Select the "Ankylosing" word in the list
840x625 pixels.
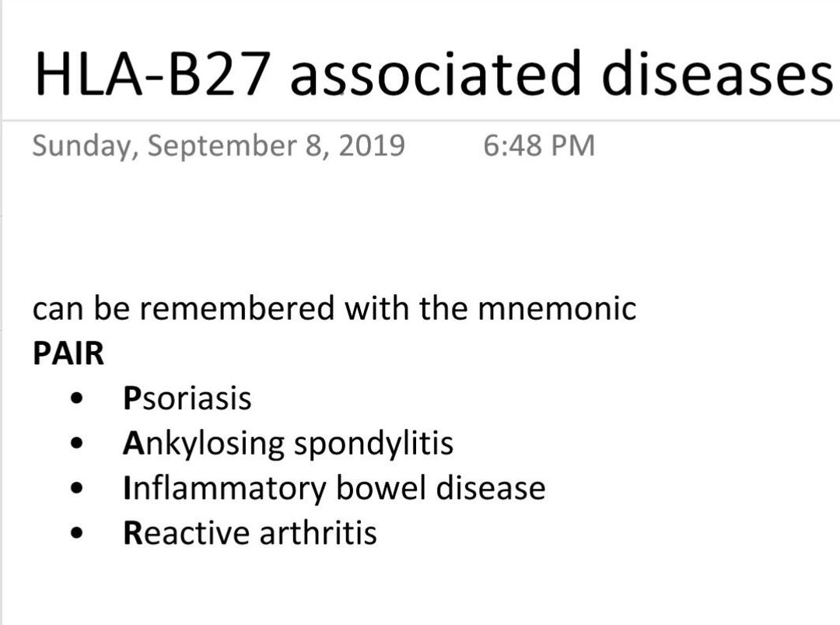[x=203, y=444]
